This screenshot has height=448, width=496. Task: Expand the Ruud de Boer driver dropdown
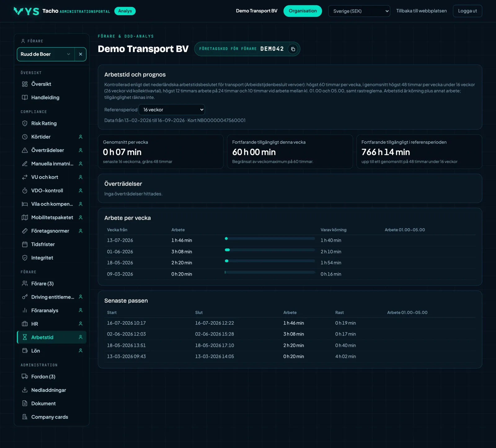[x=46, y=54]
